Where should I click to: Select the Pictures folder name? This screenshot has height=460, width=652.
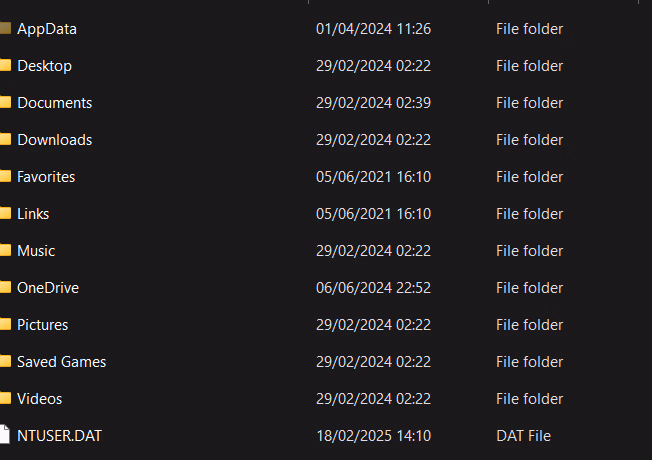pyautogui.click(x=42, y=325)
